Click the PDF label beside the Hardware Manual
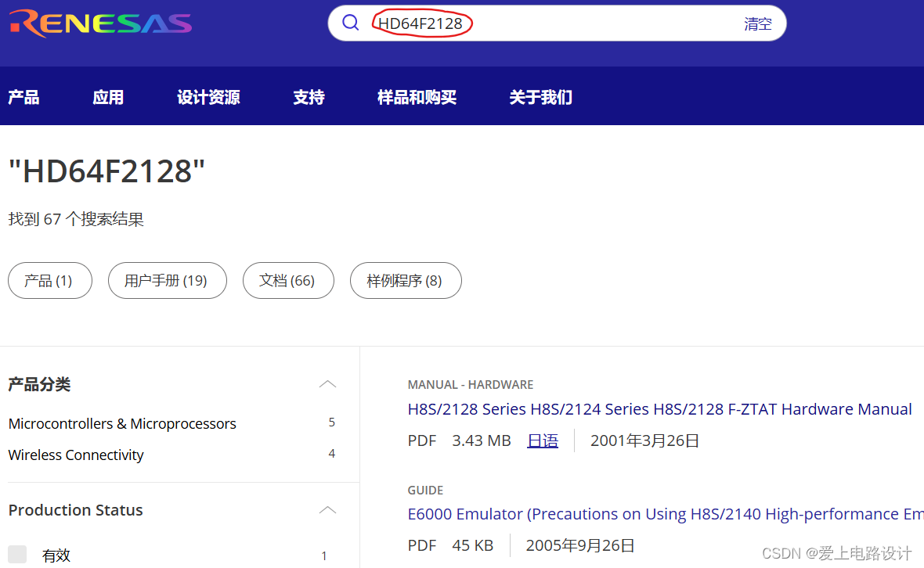Viewport: 924px width, 568px height. pos(421,440)
